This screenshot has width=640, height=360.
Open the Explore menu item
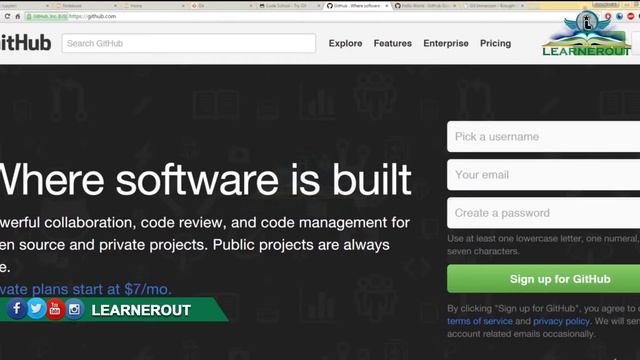(345, 43)
